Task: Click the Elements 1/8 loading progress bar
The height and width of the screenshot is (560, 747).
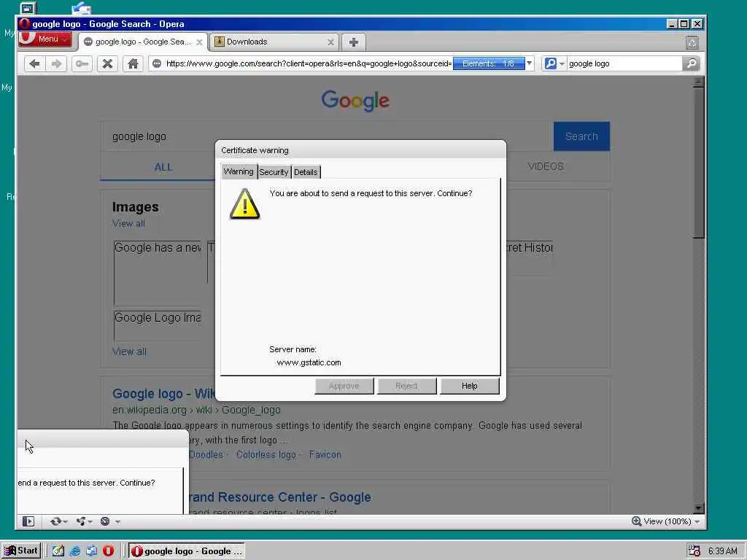Action: (488, 63)
